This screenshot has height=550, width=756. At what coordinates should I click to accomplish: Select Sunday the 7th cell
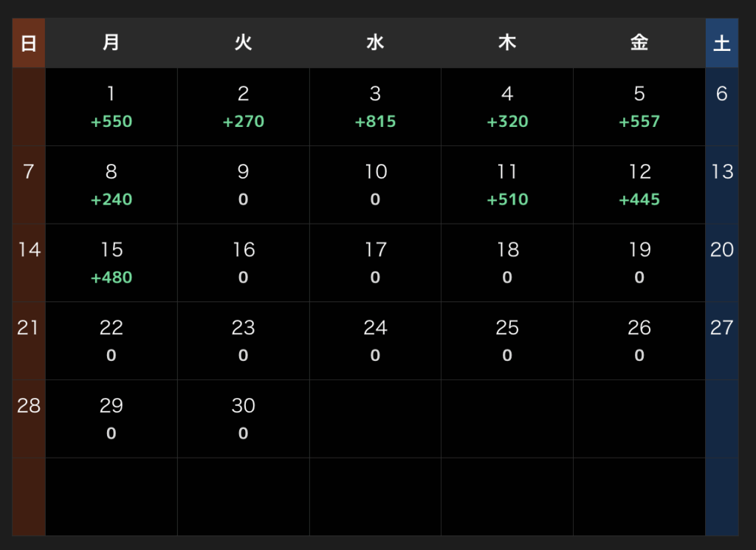coord(29,185)
